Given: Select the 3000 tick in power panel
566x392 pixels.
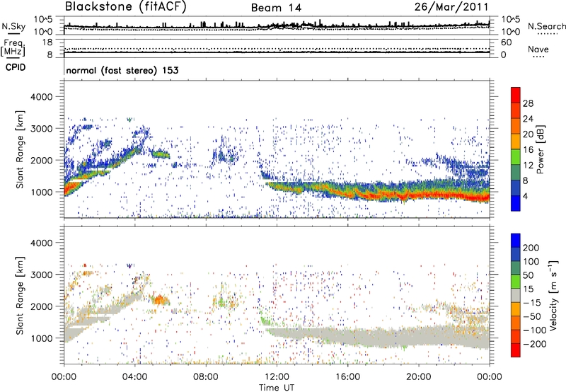Looking at the screenshot, I should 42,129.
